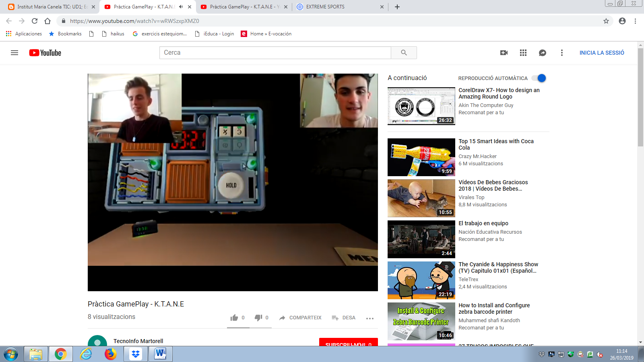Open Chrome's three-dot customize menu

635,21
